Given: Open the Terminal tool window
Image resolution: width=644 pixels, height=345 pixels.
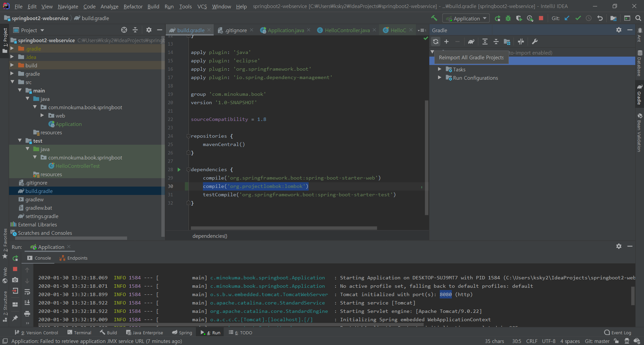Looking at the screenshot, I should [x=79, y=333].
